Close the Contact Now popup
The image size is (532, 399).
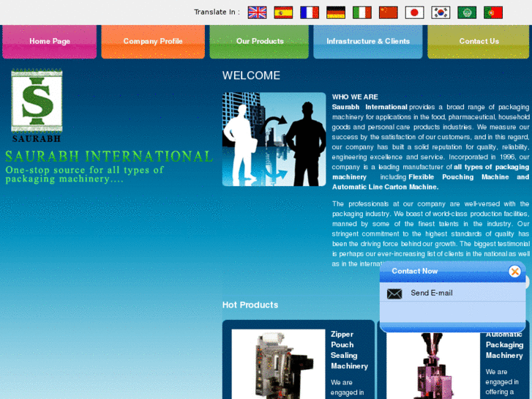tap(514, 272)
